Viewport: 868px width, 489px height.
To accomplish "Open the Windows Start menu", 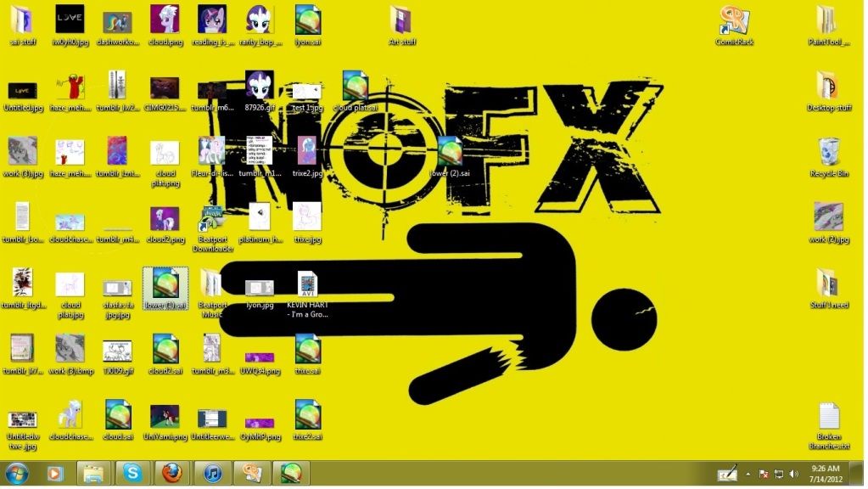I will (17, 474).
